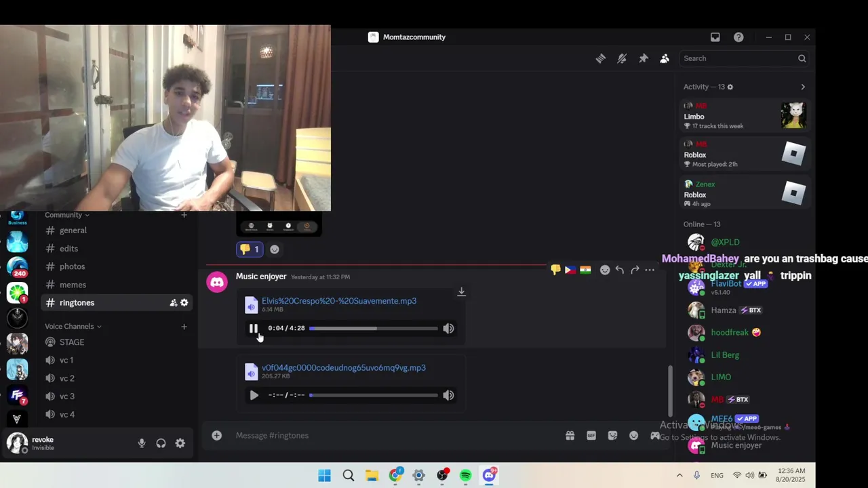
Task: Toggle volume on the v0f044gc0000 audio player
Action: pos(448,395)
